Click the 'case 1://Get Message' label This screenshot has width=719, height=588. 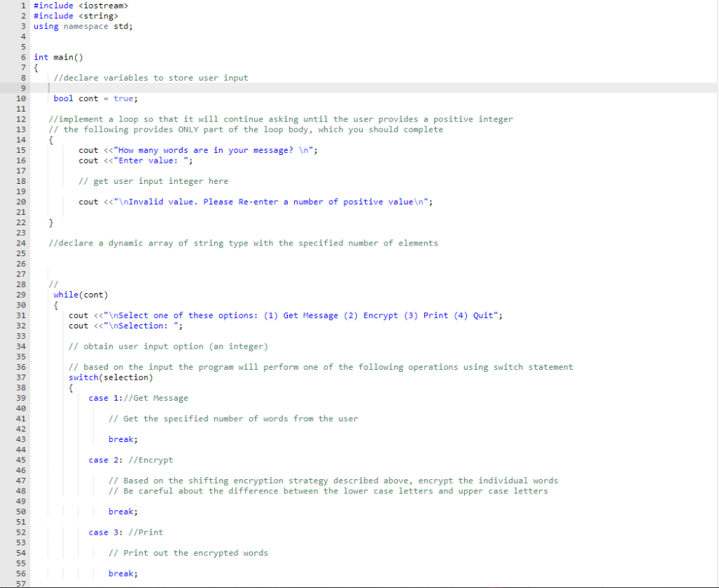tap(126, 398)
